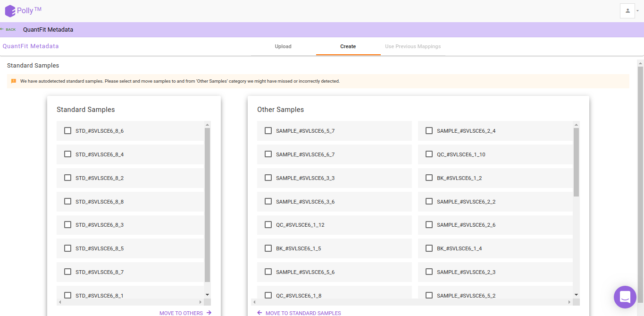Click Other Samples horizontal scroll-left arrow
The height and width of the screenshot is (316, 644).
254,302
